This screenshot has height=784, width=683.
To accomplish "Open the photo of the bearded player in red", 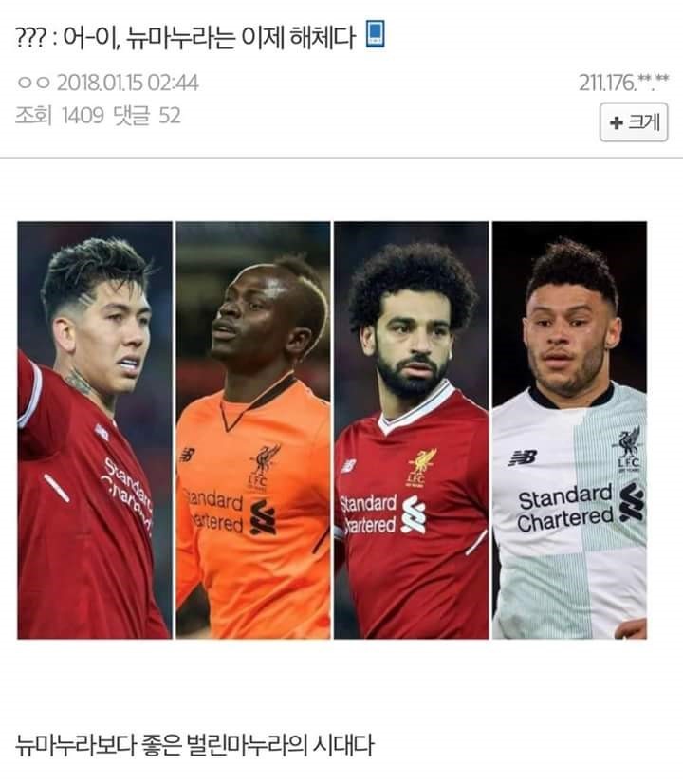I will 411,430.
